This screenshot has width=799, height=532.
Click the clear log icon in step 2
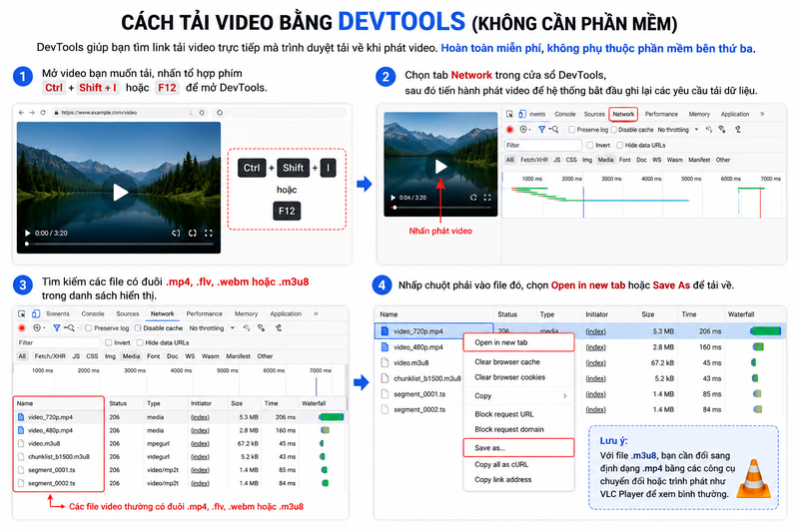coord(523,130)
